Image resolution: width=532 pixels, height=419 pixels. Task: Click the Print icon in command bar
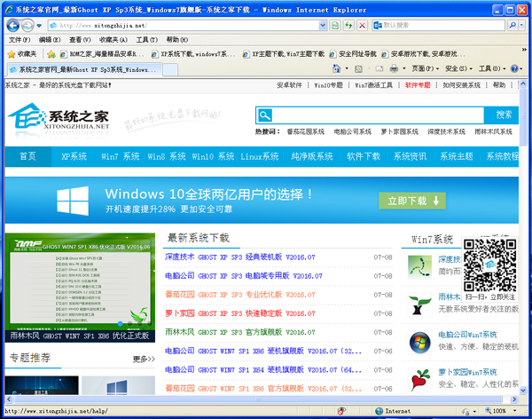pyautogui.click(x=394, y=69)
